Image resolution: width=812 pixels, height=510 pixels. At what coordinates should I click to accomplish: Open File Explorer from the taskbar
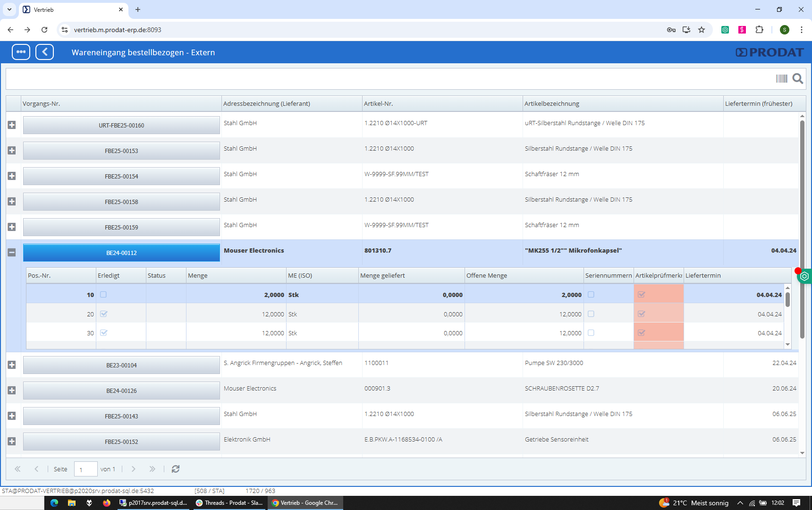[x=72, y=503]
